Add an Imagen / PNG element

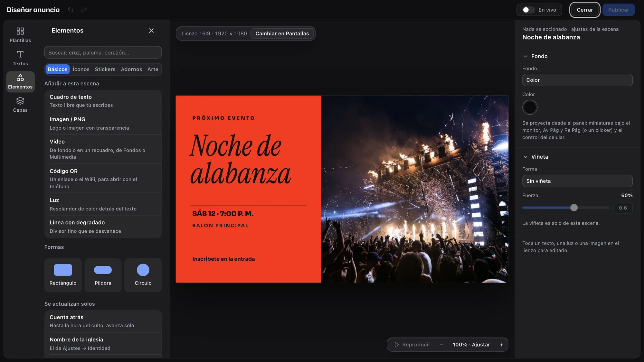click(x=103, y=124)
